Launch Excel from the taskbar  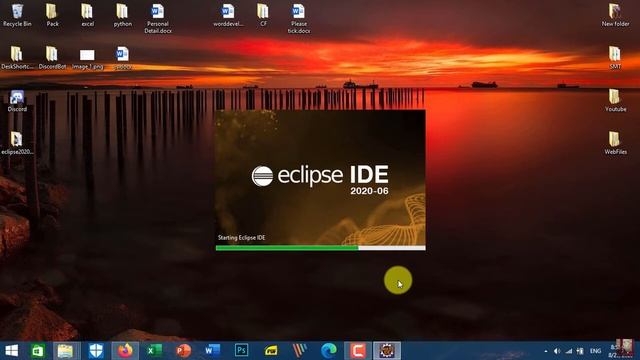point(154,351)
